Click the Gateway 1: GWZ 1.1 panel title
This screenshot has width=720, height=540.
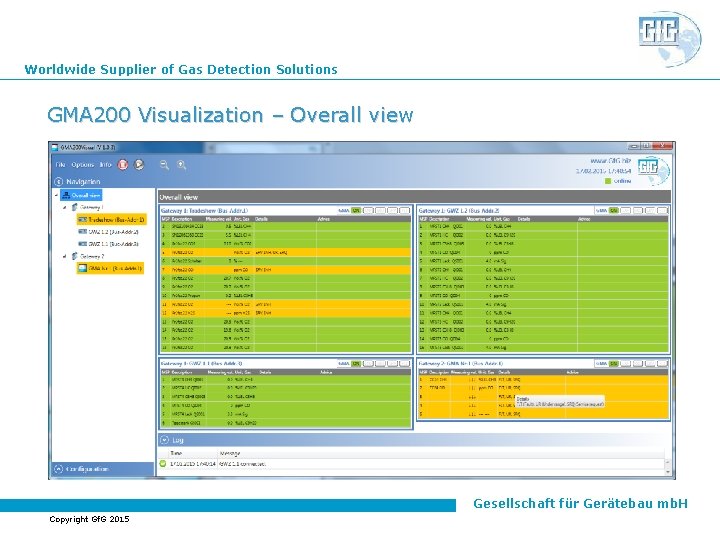(x=202, y=363)
